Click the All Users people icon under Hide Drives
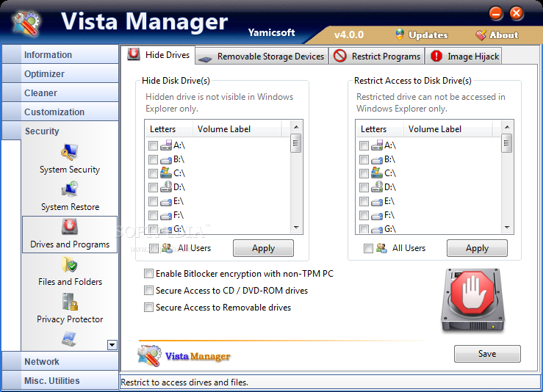Viewport: 543px width, 392px height. (168, 248)
